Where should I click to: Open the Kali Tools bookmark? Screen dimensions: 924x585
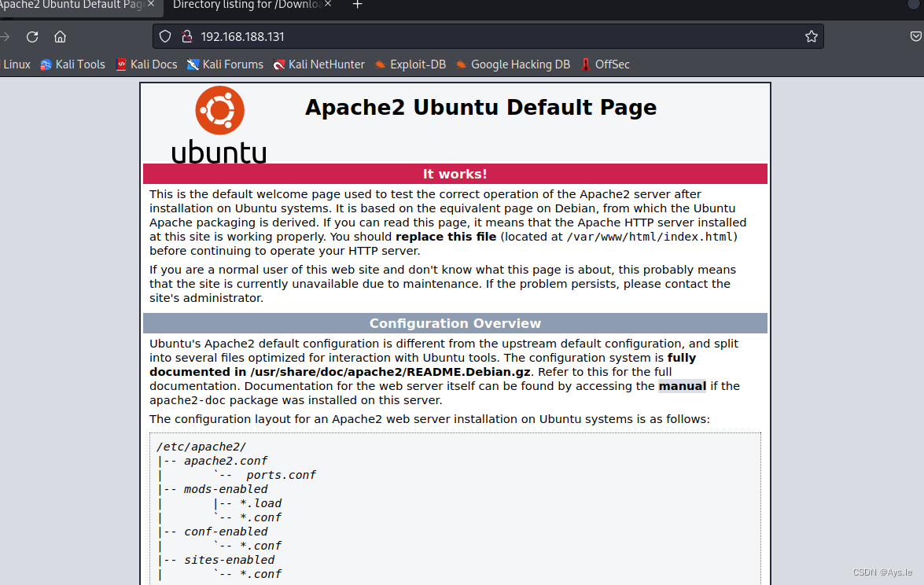coord(72,64)
